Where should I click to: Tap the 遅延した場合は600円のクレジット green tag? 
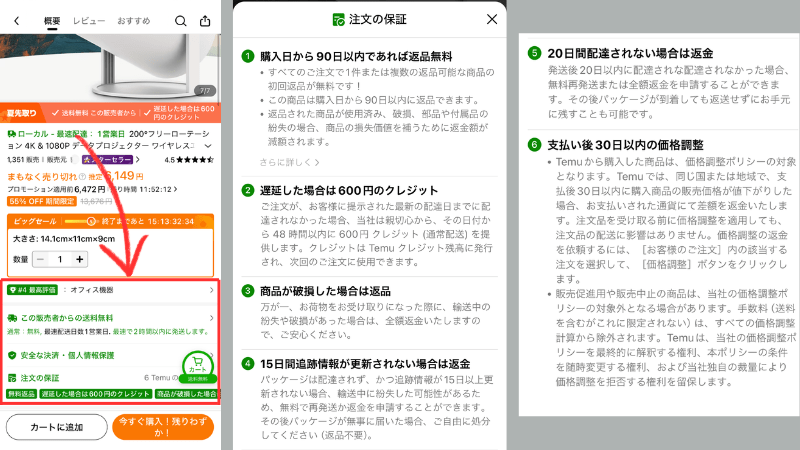pos(95,394)
